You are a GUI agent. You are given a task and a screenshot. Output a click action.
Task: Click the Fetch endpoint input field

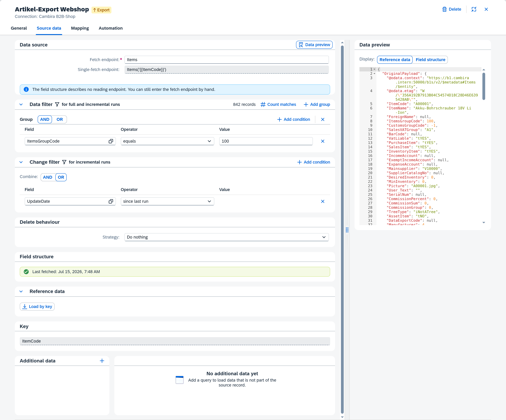coord(226,60)
